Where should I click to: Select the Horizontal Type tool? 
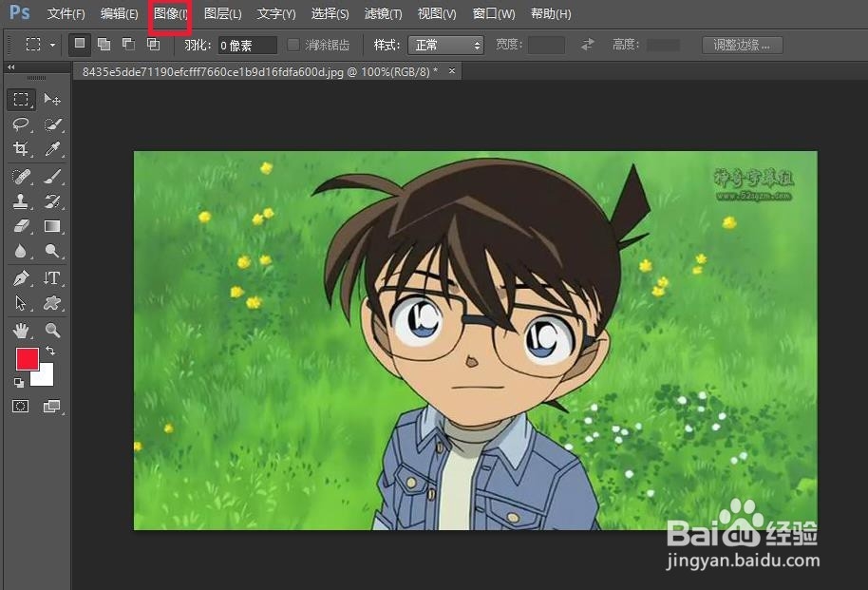pyautogui.click(x=52, y=277)
